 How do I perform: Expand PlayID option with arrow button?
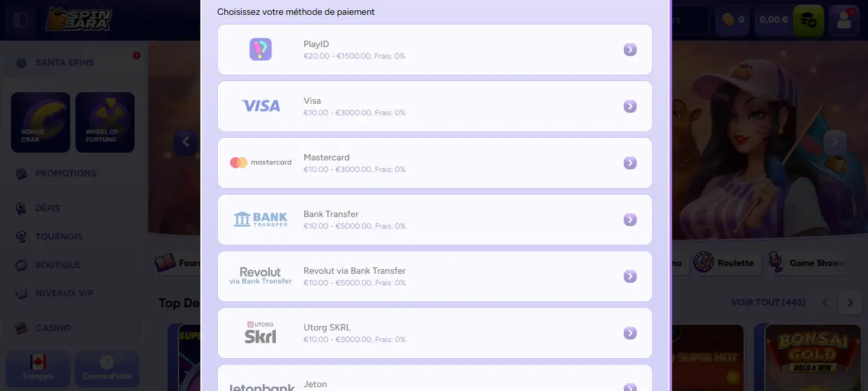point(630,50)
